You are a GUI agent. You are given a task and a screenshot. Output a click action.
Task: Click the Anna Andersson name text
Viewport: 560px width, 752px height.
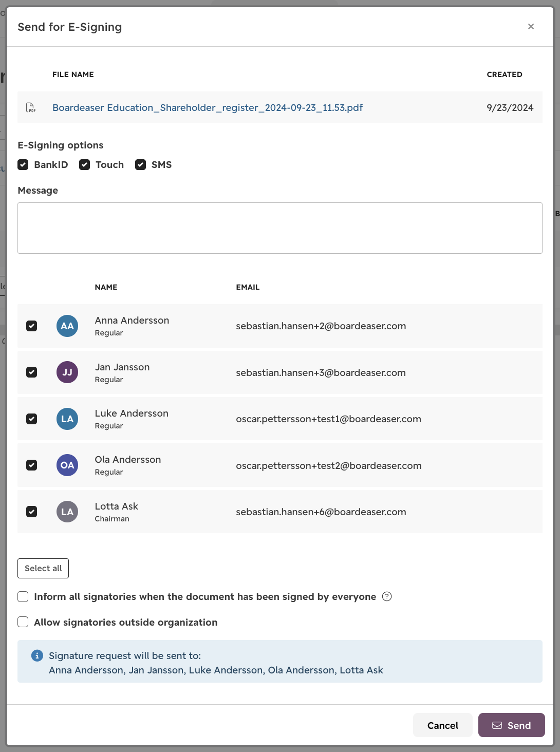coord(132,321)
